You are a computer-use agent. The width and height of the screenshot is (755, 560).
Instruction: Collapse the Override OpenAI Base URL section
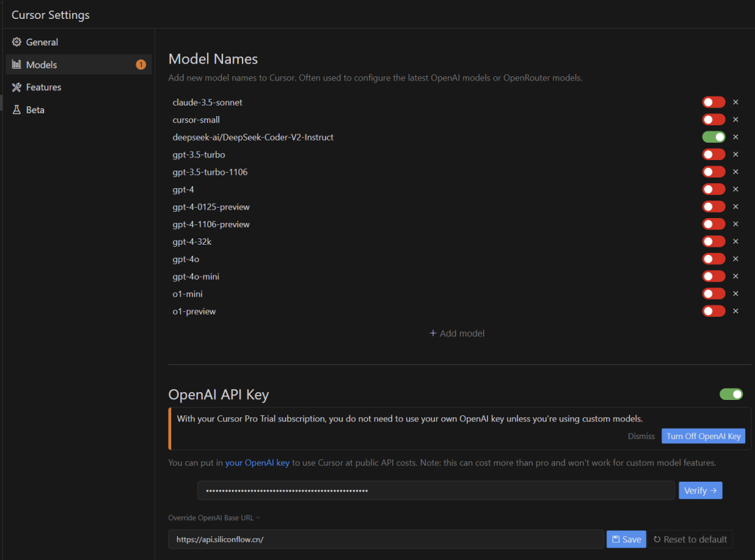(215, 517)
